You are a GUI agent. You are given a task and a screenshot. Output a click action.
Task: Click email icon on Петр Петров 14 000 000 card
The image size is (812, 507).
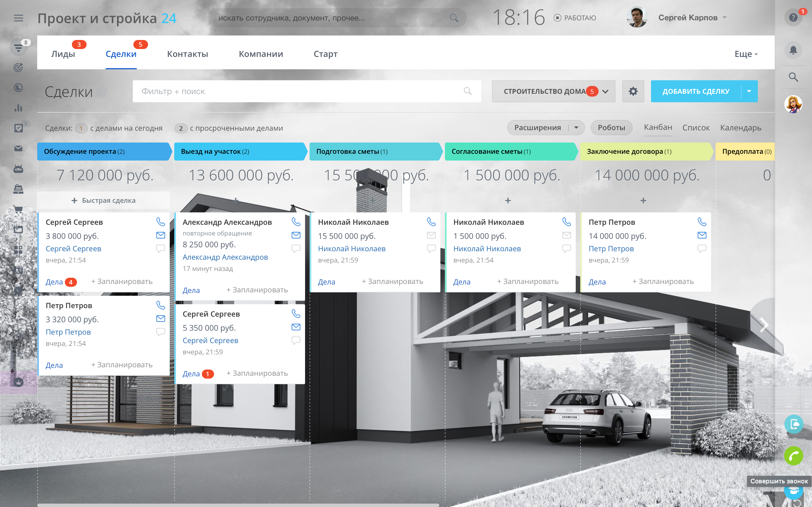(701, 235)
